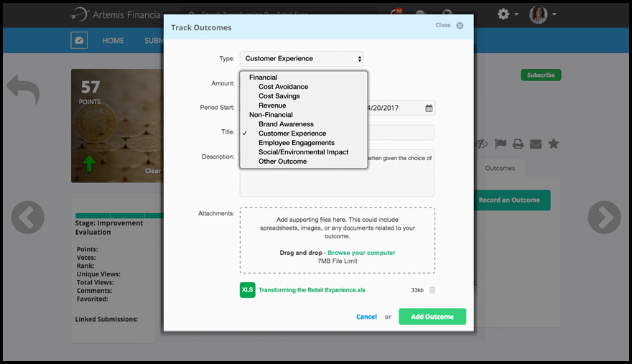Open the user profile avatar menu
The height and width of the screenshot is (364, 632).
coord(538,14)
